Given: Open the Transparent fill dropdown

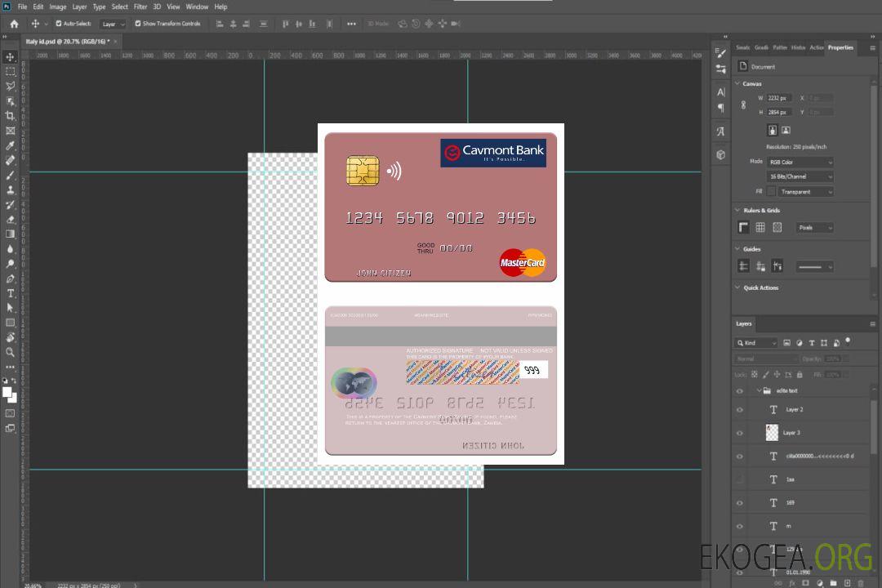Looking at the screenshot, I should pyautogui.click(x=805, y=192).
